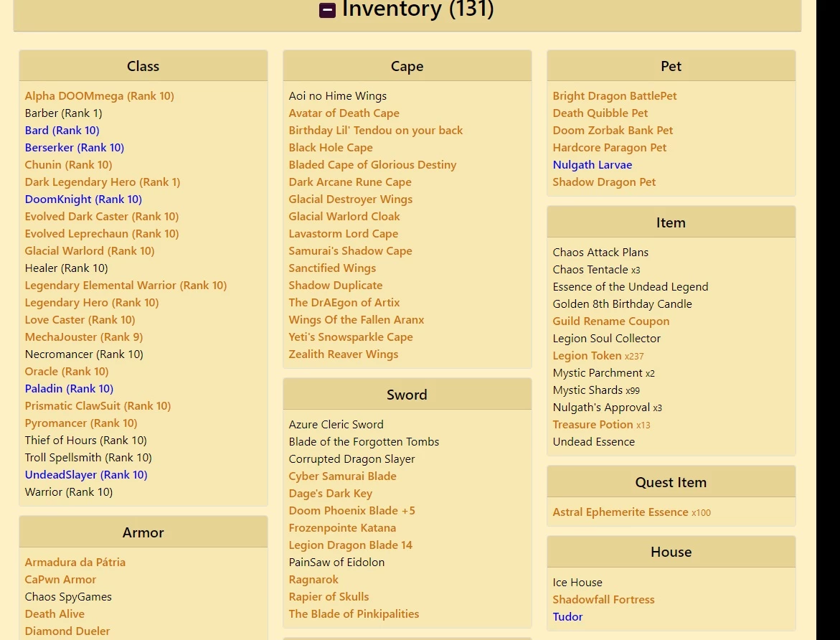Click Shadow Duplicate cape link

point(336,285)
